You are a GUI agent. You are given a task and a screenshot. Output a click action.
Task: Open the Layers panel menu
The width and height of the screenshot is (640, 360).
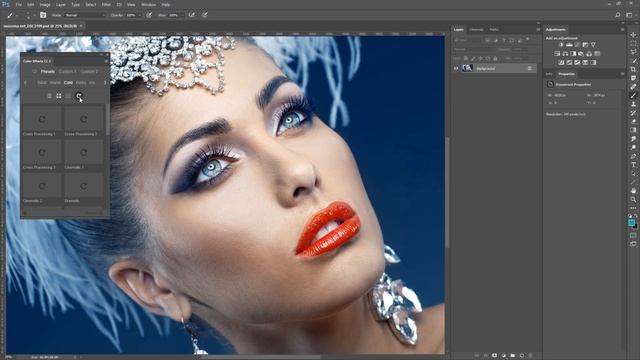(538, 29)
